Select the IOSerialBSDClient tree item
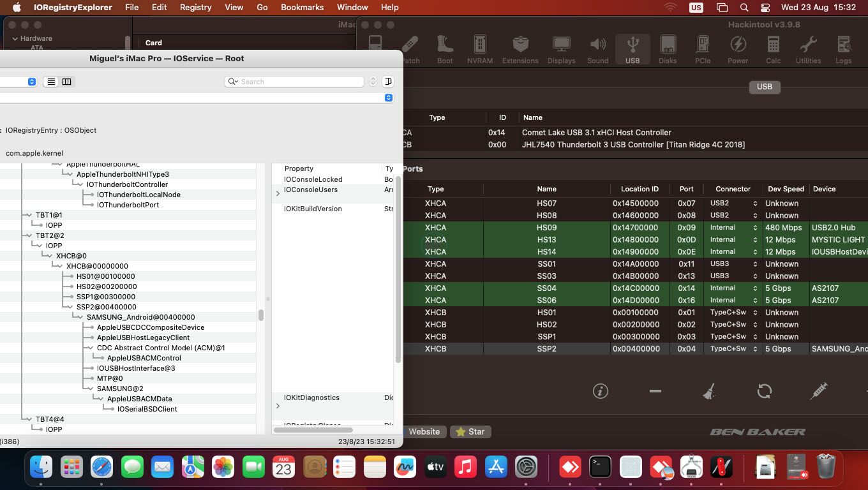 [147, 409]
